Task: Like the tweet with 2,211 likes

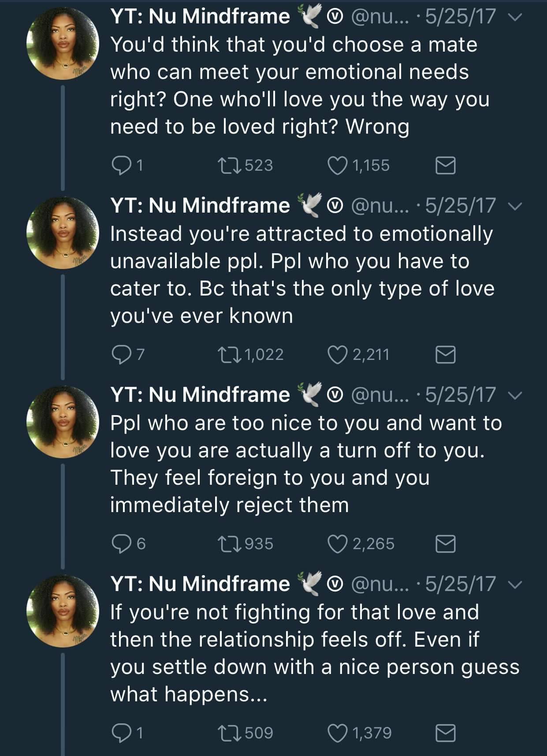Action: coord(338,355)
